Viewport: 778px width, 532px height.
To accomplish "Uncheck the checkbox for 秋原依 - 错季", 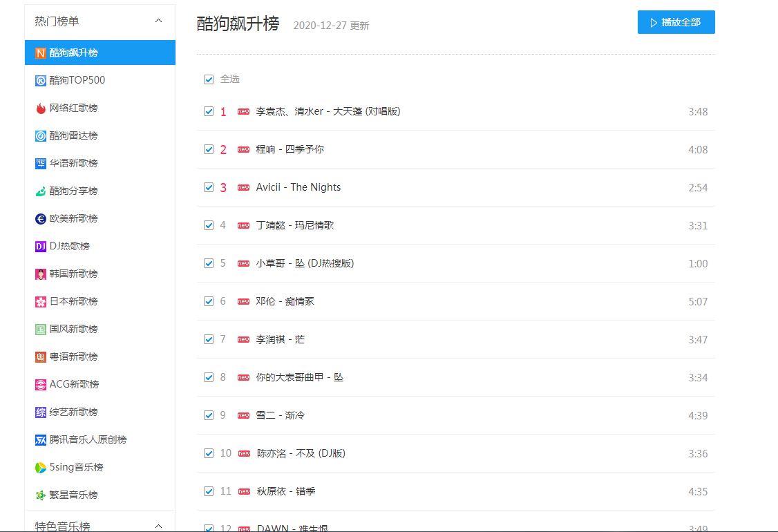I will point(209,491).
